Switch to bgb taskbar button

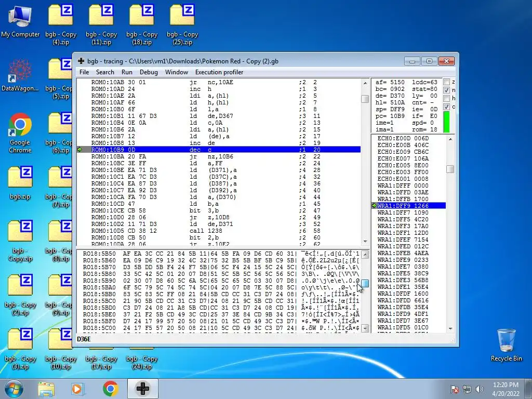coord(143,389)
